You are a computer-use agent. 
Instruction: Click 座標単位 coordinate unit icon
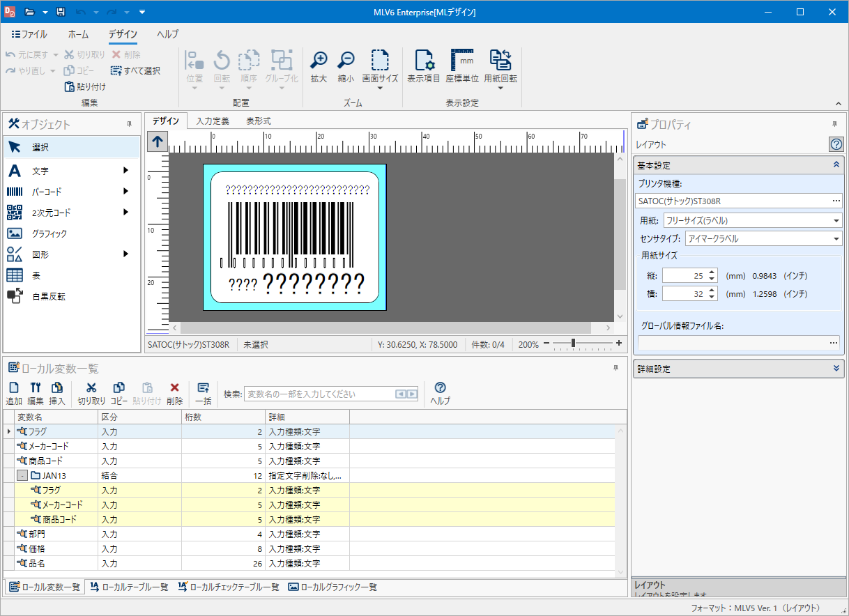[462, 67]
